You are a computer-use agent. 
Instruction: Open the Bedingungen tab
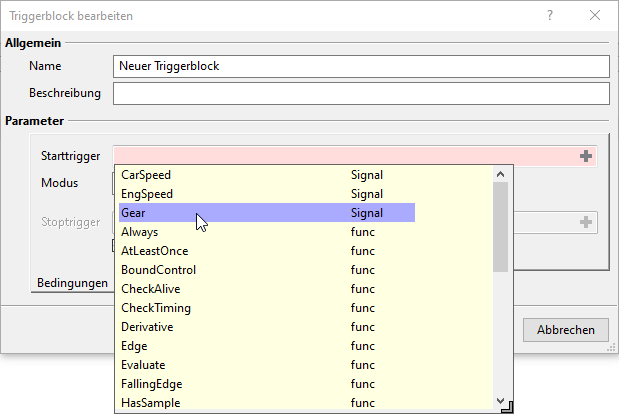pyautogui.click(x=72, y=283)
